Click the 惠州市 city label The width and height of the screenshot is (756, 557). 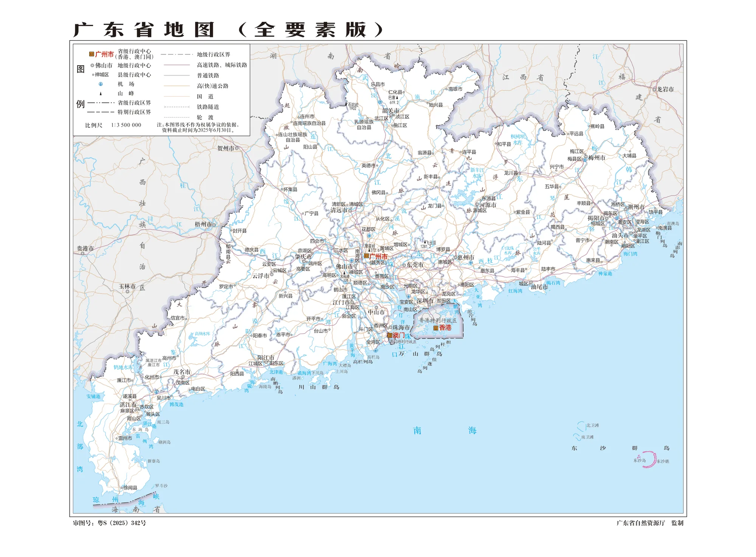click(x=466, y=257)
